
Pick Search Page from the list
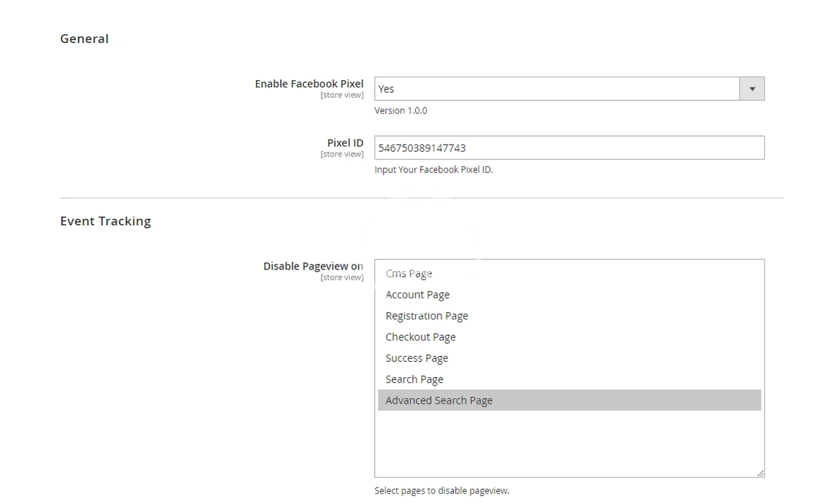click(x=414, y=380)
